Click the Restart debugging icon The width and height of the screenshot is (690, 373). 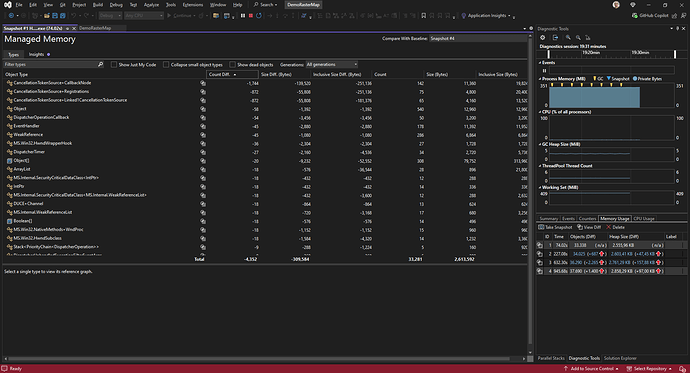click(259, 15)
